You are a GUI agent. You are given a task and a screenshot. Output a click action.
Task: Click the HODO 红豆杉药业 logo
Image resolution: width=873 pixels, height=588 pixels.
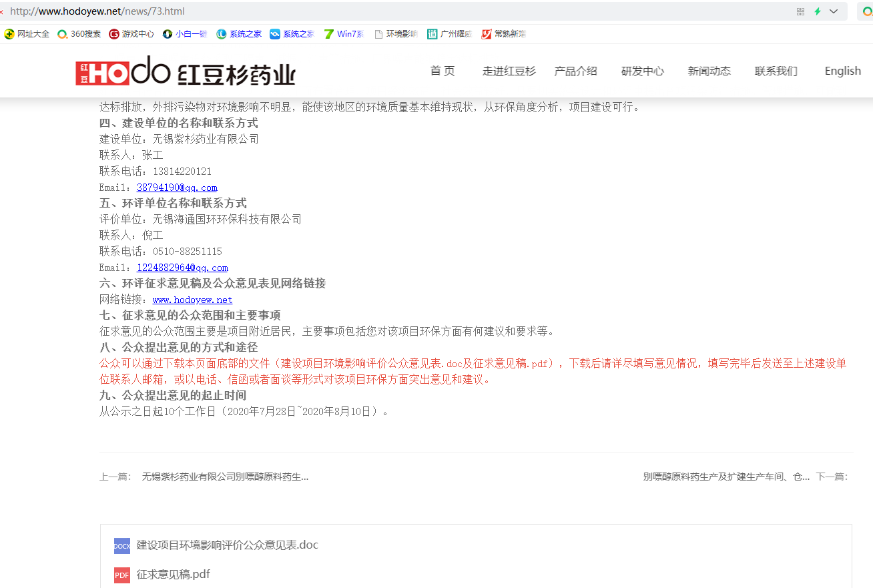click(186, 71)
